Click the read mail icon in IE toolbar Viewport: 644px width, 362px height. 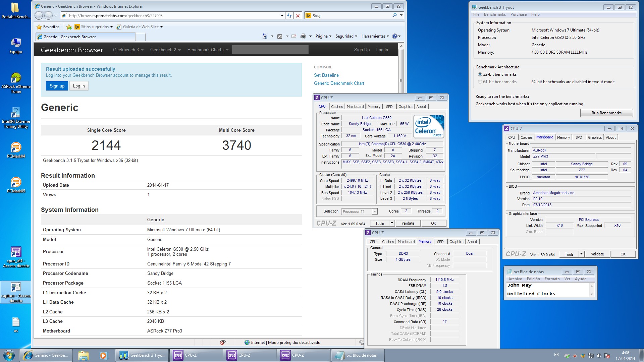point(294,36)
